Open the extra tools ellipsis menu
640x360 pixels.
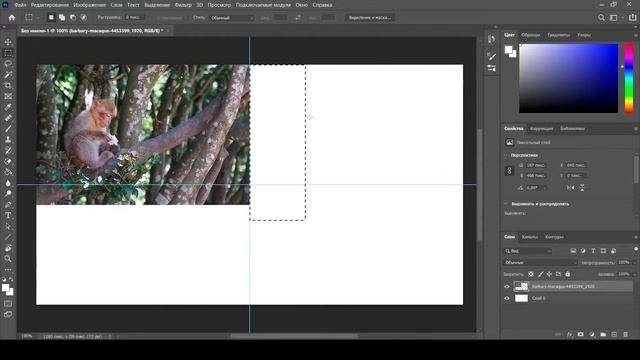[8, 269]
